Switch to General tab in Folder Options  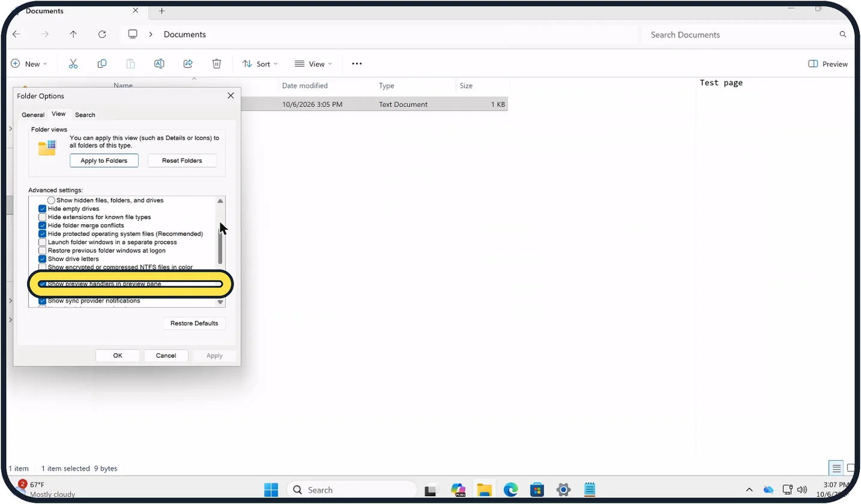click(33, 115)
